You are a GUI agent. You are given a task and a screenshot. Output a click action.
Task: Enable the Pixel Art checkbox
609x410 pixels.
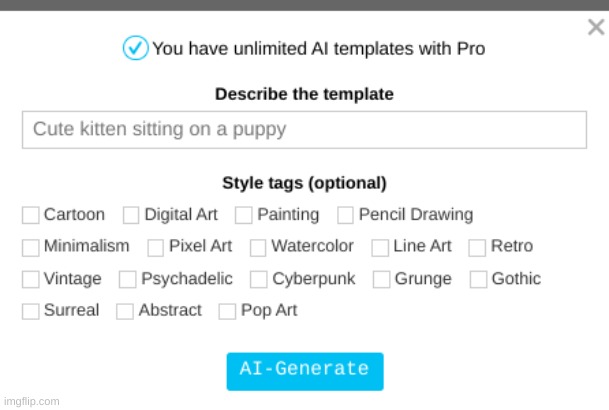[155, 248]
